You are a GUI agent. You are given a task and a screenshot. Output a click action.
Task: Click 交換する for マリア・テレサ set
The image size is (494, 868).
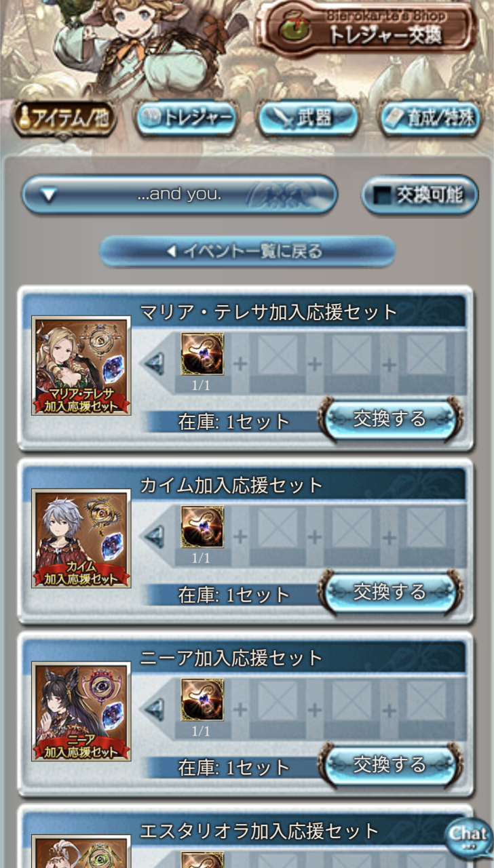point(390,419)
